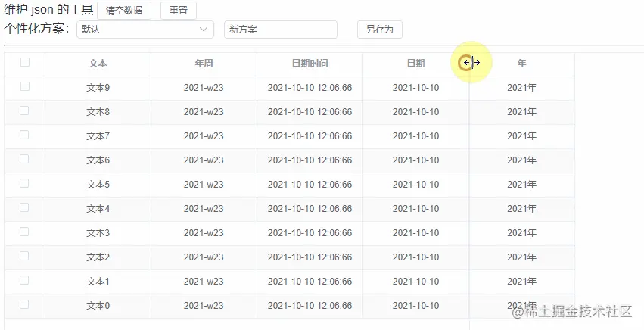644x330 pixels.
Task: Check the checkbox for row 文本5
Action: click(25, 183)
